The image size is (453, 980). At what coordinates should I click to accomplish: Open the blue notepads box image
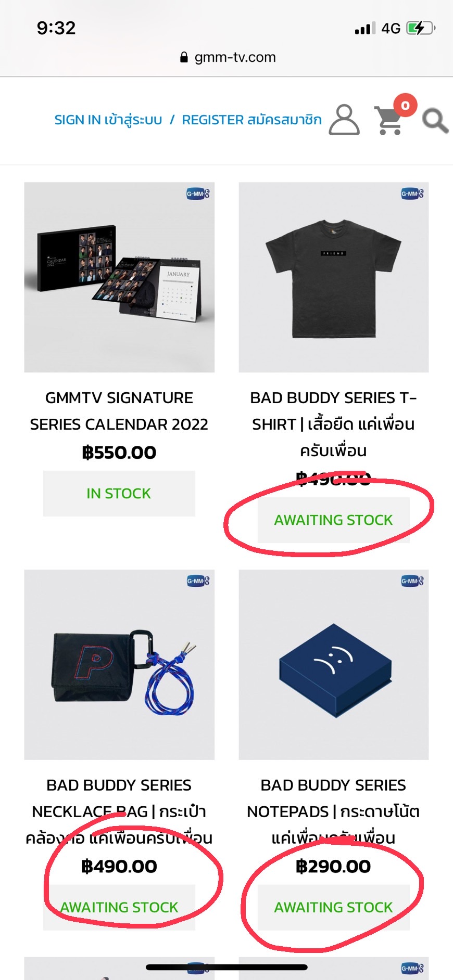[x=334, y=665]
